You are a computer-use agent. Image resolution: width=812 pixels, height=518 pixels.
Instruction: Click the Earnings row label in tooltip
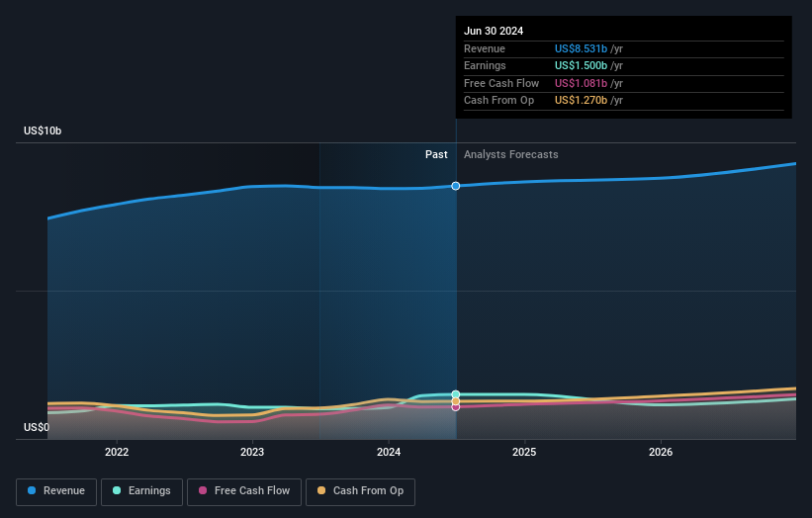(x=485, y=65)
